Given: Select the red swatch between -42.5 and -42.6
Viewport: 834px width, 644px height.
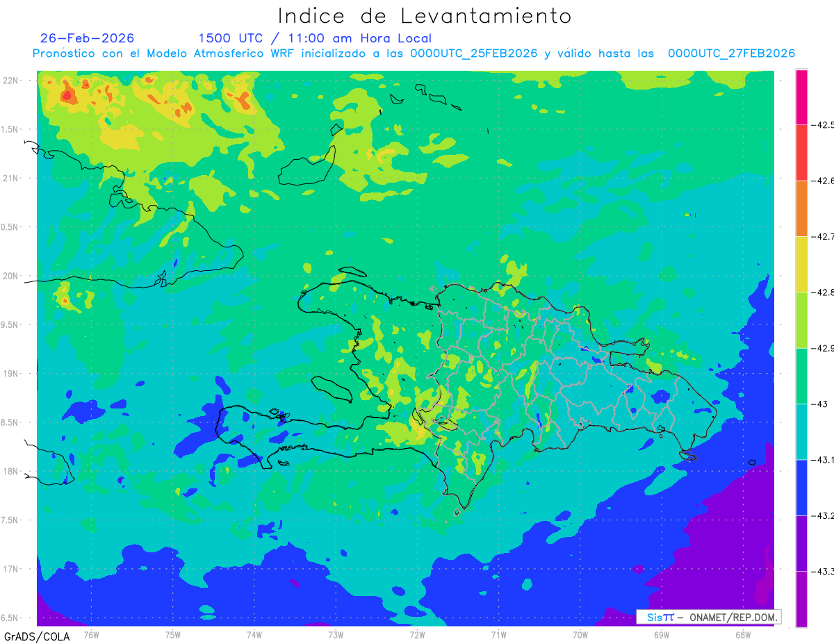Looking at the screenshot, I should [801, 153].
